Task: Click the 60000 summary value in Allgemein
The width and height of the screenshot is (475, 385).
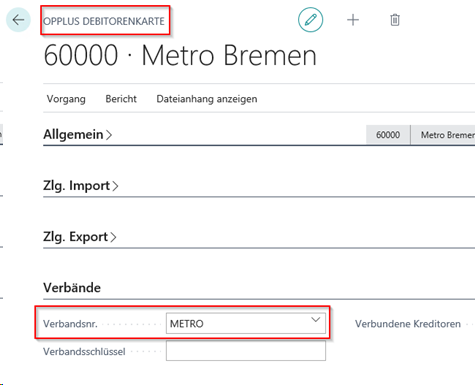Action: (x=388, y=135)
